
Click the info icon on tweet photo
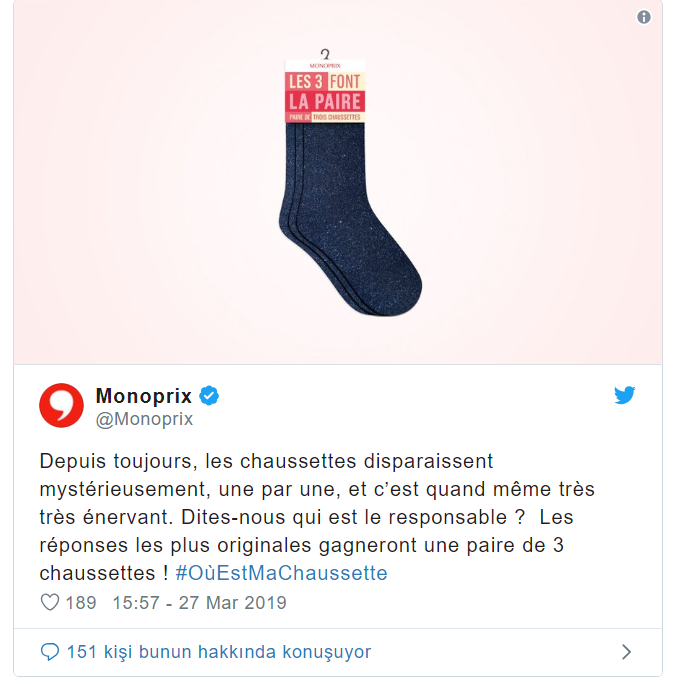pyautogui.click(x=644, y=17)
